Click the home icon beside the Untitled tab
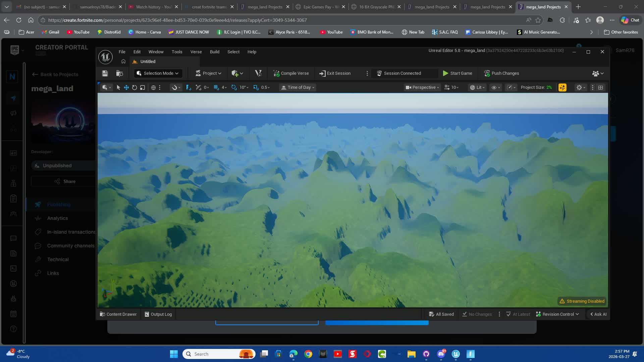Viewport: 644px width, 362px height. pos(123,62)
